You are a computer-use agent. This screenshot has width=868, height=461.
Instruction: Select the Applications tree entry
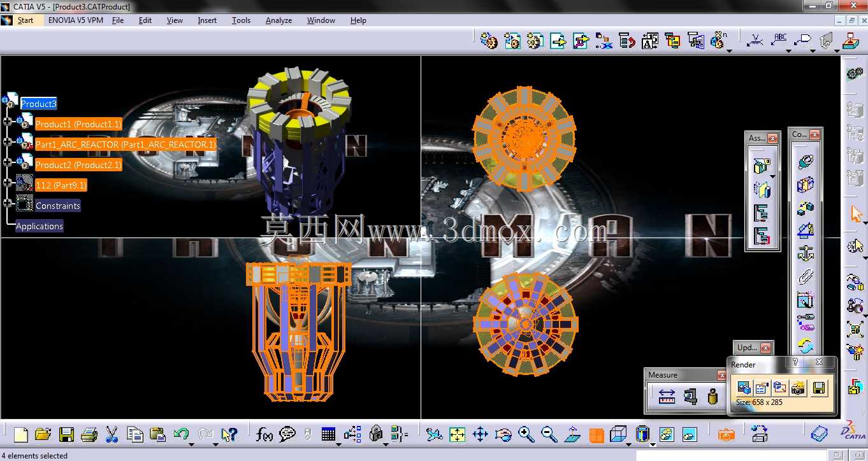40,226
